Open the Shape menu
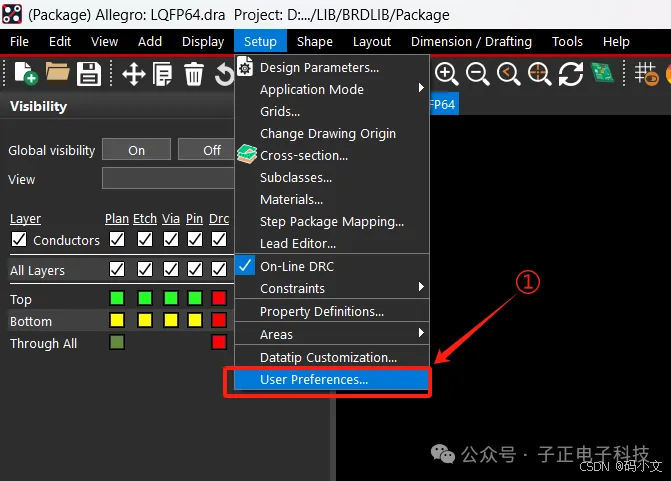The height and width of the screenshot is (481, 671). click(x=315, y=42)
